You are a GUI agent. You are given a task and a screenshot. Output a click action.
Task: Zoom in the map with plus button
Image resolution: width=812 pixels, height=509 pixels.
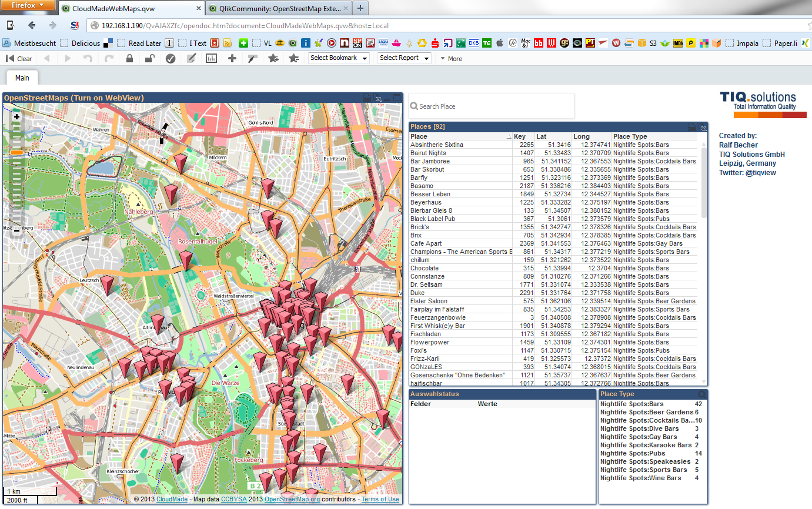tap(16, 116)
